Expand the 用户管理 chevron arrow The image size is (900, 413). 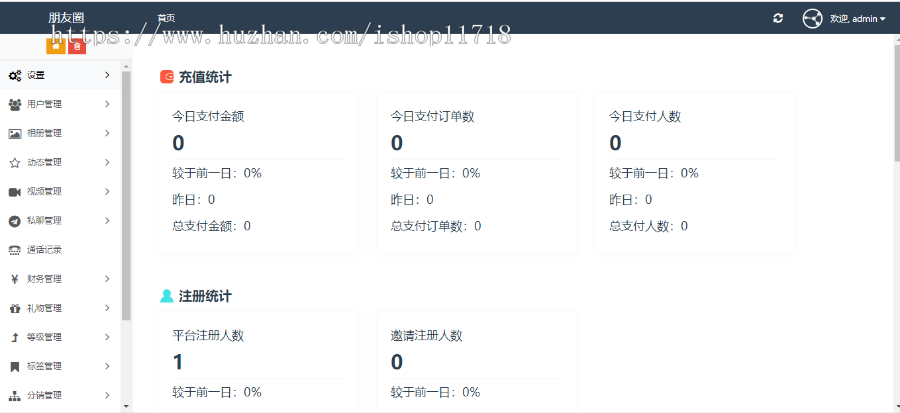tap(107, 104)
